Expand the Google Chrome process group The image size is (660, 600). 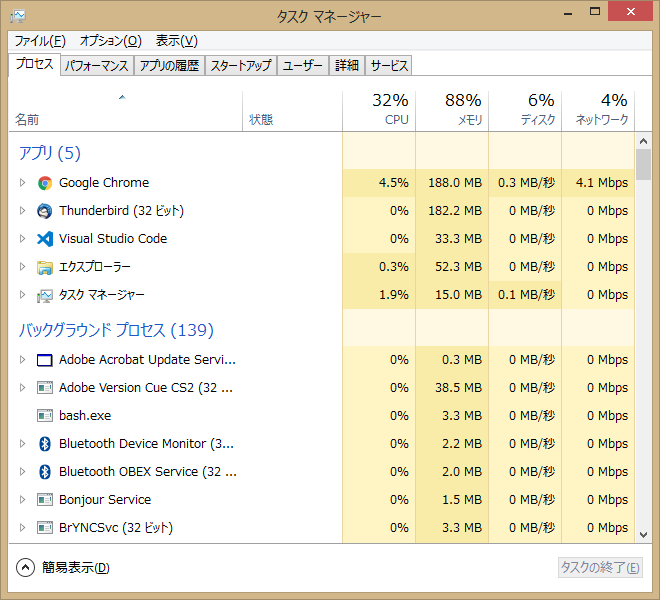tap(22, 183)
